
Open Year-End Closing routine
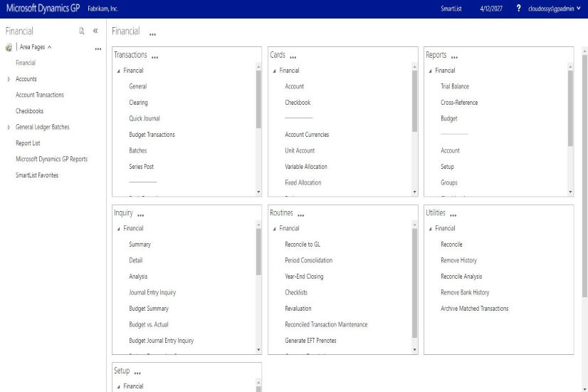coord(304,277)
